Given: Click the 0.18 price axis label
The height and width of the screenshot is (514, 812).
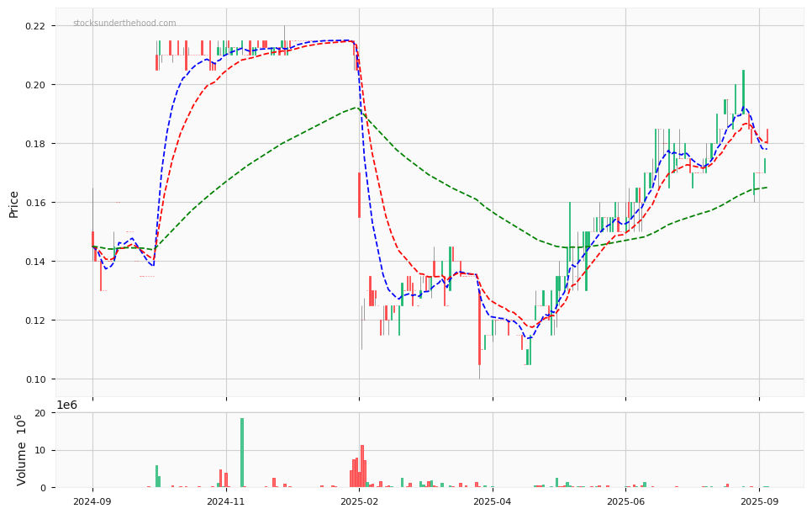Looking at the screenshot, I should (34, 144).
